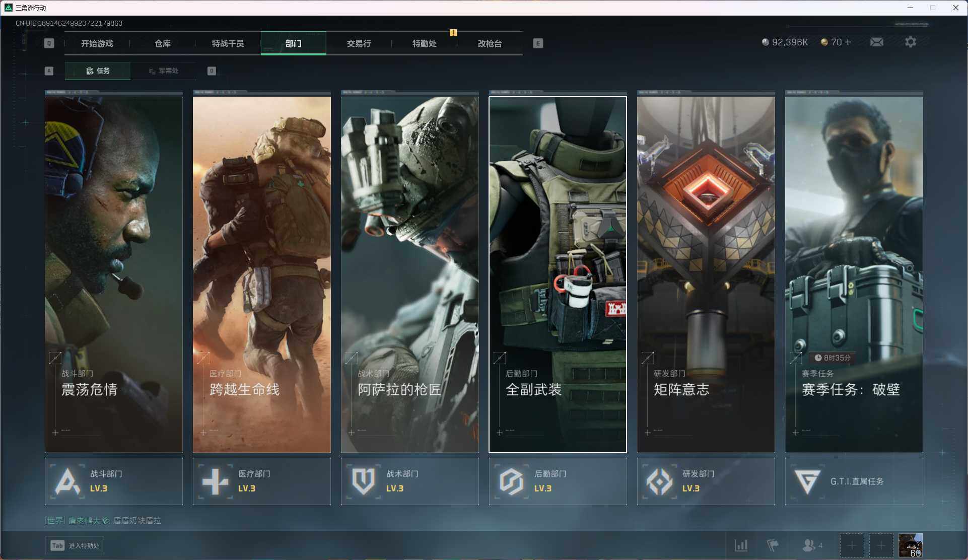This screenshot has height=560, width=968.
Task: Click the 医疗部门 cross emblem icon
Action: click(x=215, y=481)
